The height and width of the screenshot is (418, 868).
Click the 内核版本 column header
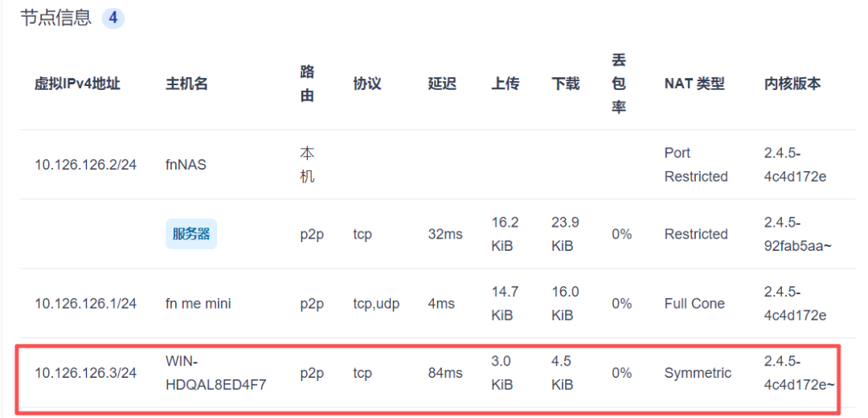pyautogui.click(x=792, y=84)
